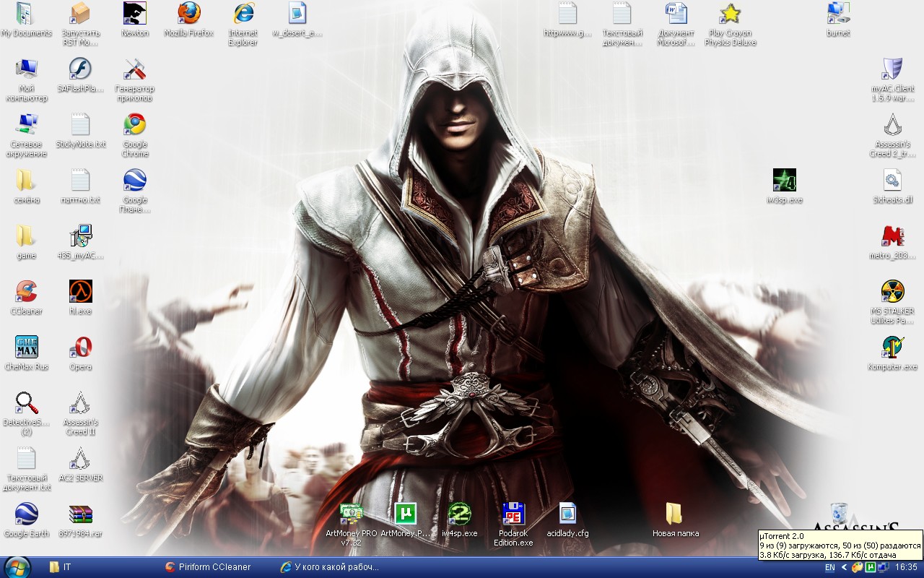
Task: Select the Google Earth desktop icon
Action: (x=27, y=514)
